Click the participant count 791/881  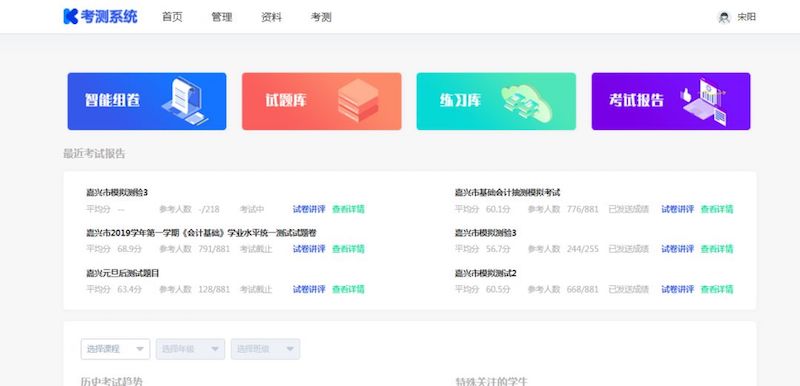(214, 249)
